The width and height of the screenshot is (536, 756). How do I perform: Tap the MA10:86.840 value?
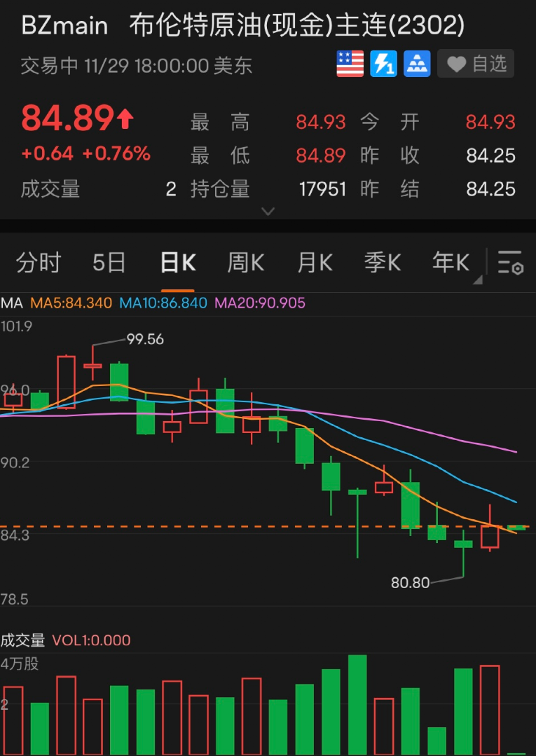coord(163,303)
